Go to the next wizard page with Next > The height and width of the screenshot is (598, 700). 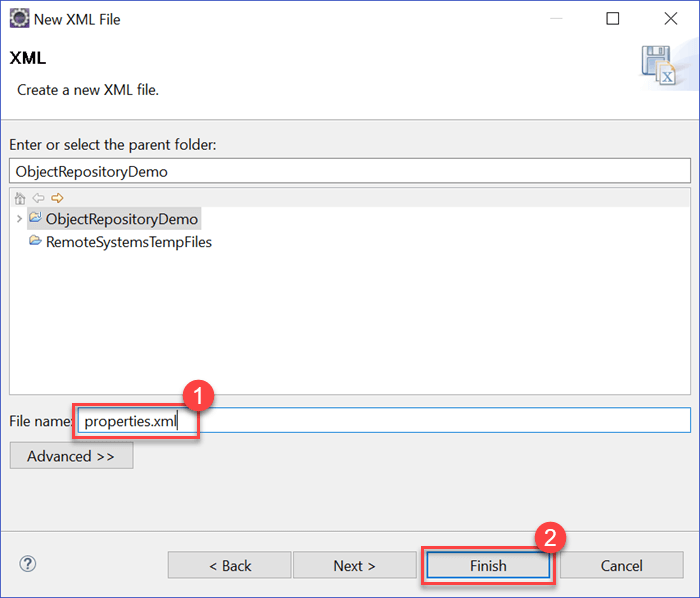(354, 565)
